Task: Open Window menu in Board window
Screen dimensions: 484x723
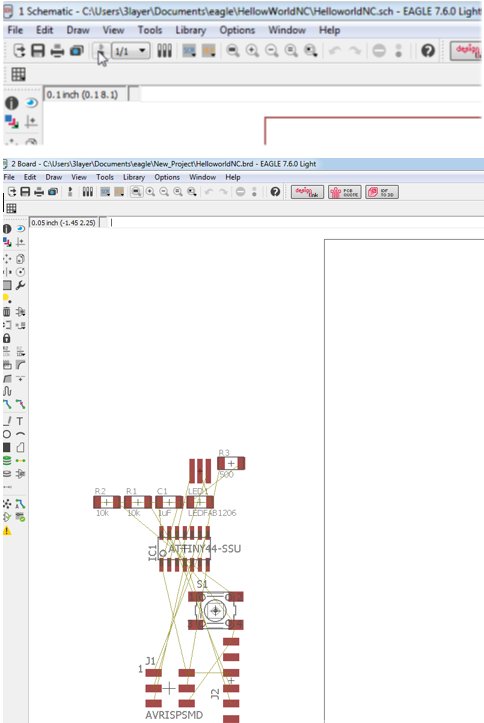Action: (x=202, y=177)
